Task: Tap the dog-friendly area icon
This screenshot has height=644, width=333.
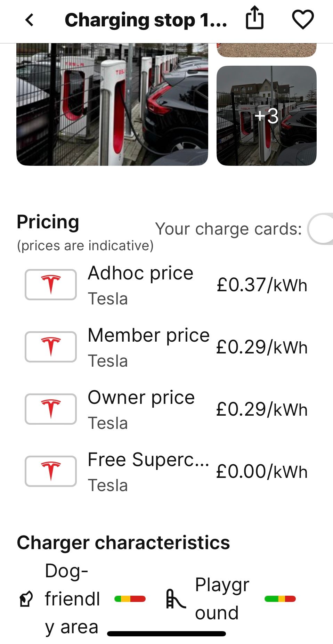Action: pos(26,599)
